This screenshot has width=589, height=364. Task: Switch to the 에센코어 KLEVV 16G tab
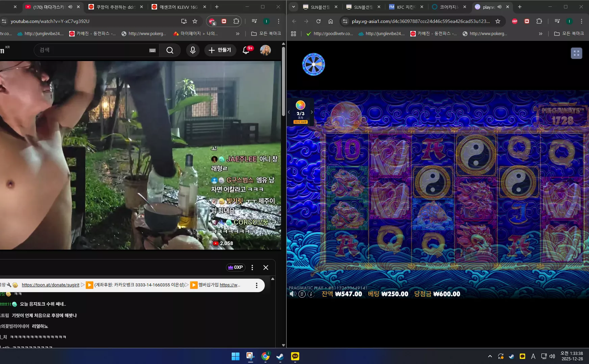click(x=179, y=7)
